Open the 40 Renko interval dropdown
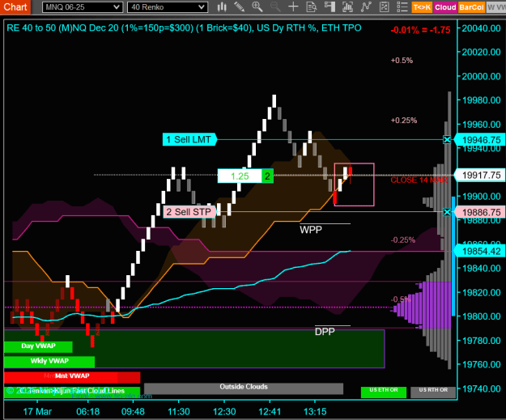 168,7
